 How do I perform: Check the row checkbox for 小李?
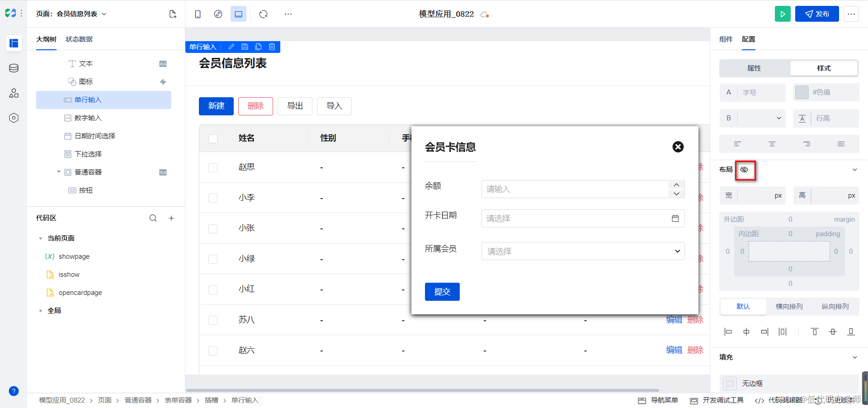coord(213,198)
